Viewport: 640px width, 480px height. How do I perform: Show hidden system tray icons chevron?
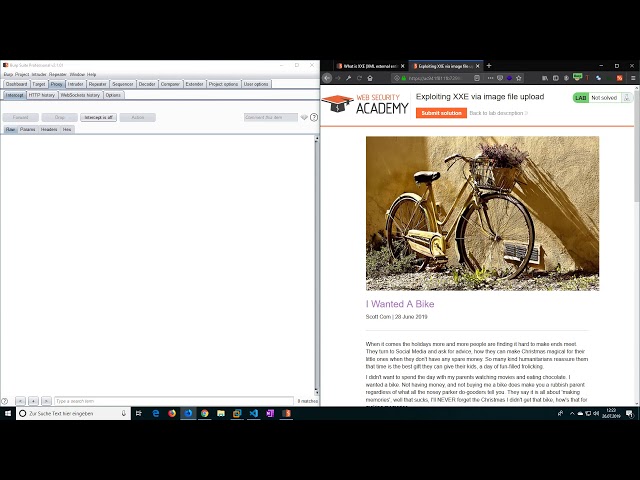[x=572, y=413]
